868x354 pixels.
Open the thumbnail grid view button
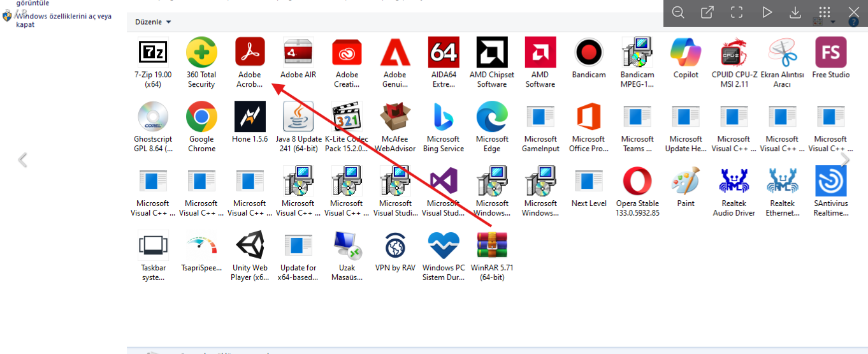(x=825, y=12)
